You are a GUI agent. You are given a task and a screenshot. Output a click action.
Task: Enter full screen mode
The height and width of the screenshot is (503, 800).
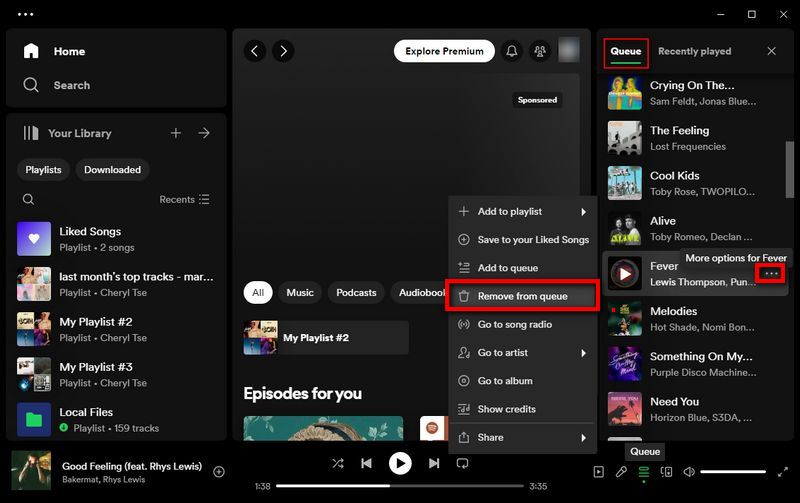click(x=783, y=472)
